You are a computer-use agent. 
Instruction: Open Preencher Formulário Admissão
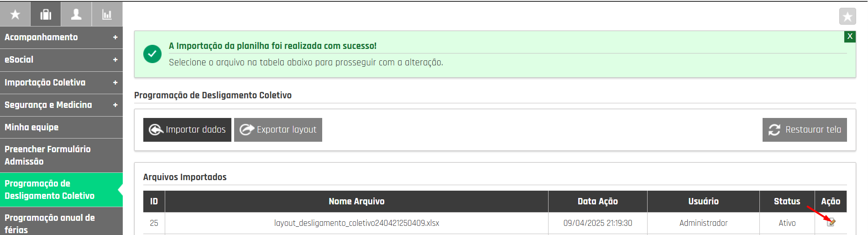(x=61, y=155)
